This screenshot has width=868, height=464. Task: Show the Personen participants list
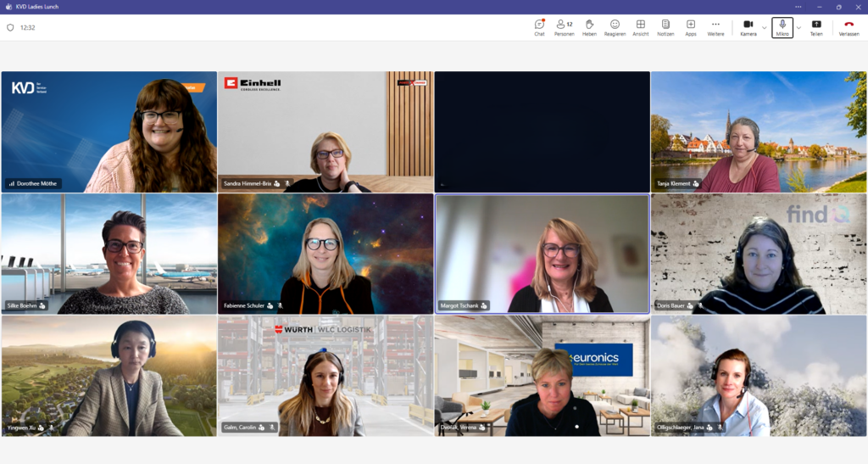point(564,27)
